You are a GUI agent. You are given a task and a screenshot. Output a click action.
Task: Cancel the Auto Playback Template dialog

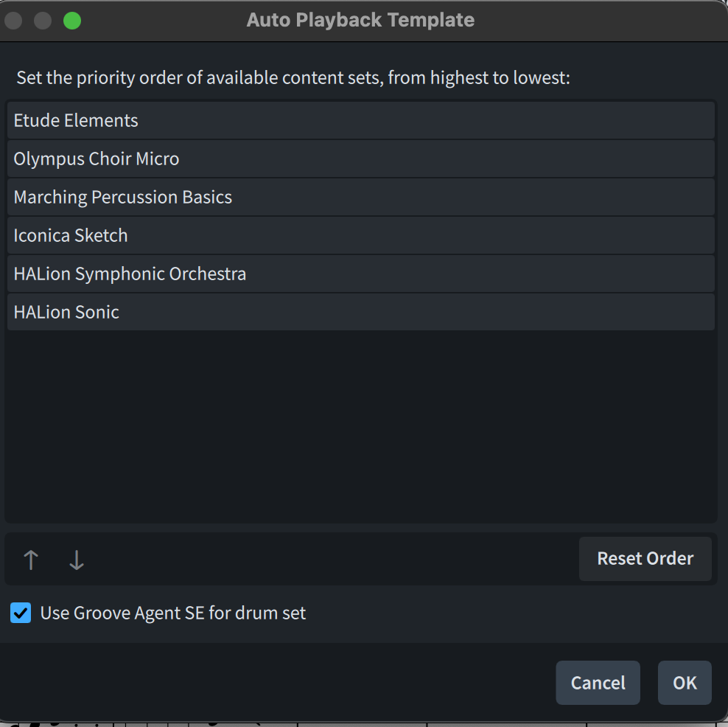pyautogui.click(x=598, y=683)
